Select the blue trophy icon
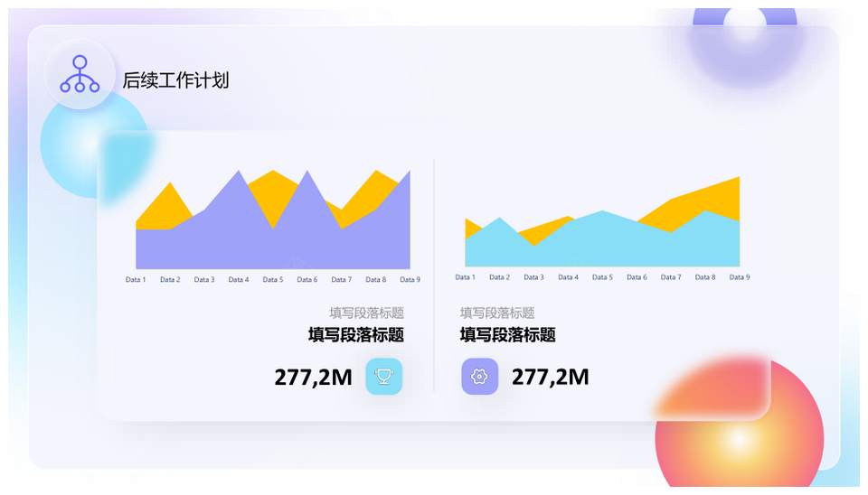Viewport: 868px width, 495px height. pyautogui.click(x=383, y=377)
